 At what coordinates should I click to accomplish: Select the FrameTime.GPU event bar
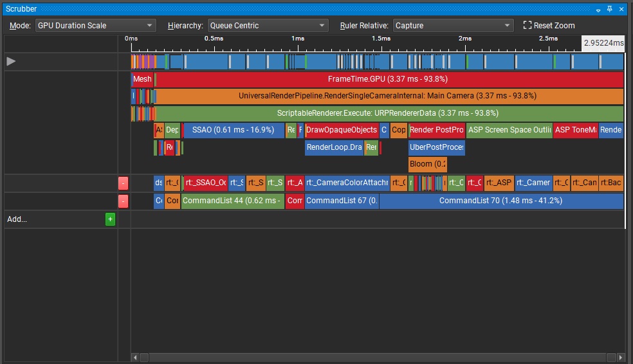[388, 79]
